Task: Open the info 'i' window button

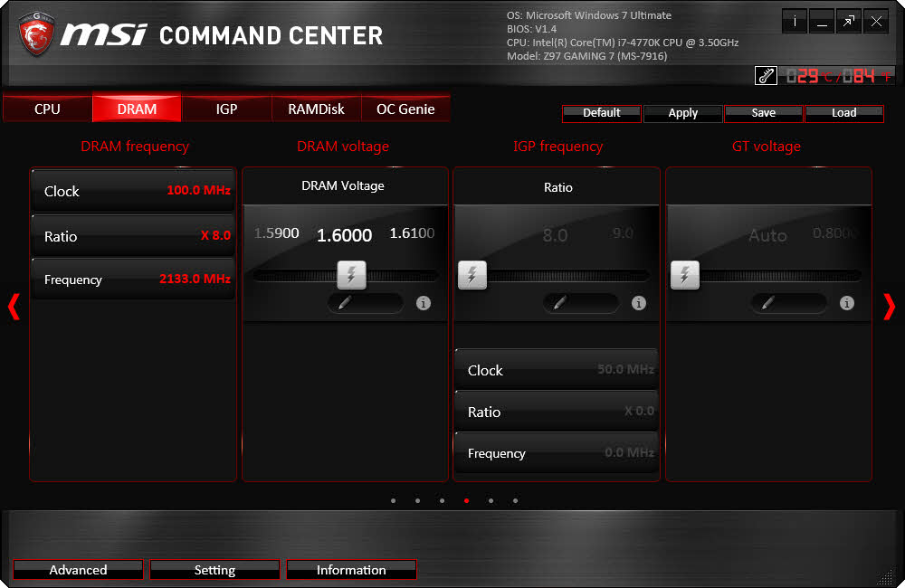Action: point(795,22)
